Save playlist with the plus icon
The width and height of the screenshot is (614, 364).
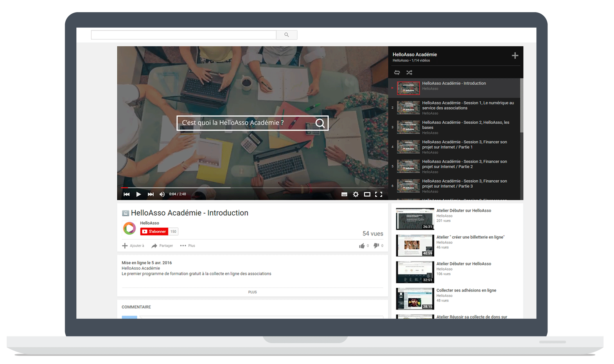(x=515, y=55)
